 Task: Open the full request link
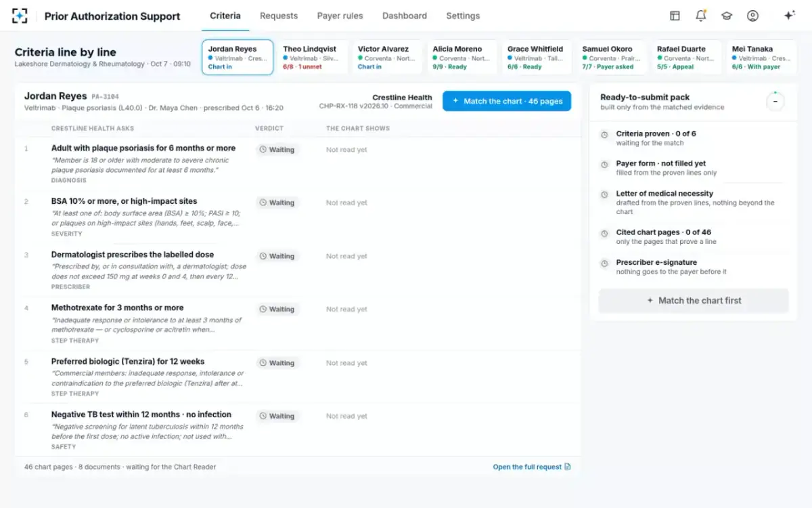(532, 467)
